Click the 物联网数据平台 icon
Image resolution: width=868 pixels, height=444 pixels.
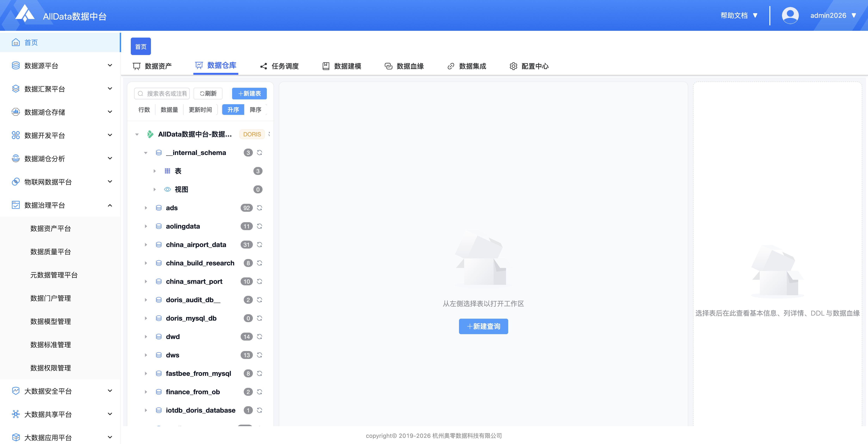[15, 182]
